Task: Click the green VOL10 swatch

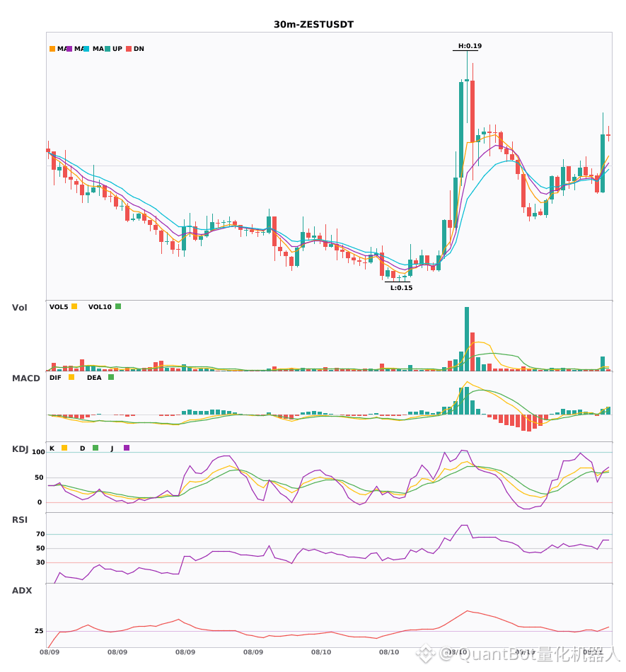Action: pos(118,306)
